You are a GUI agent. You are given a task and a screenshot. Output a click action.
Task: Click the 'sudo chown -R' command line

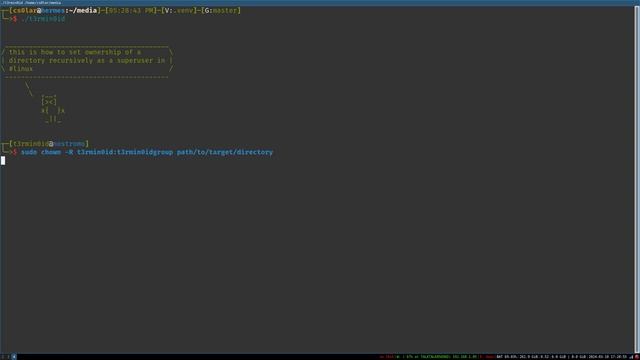(147, 152)
